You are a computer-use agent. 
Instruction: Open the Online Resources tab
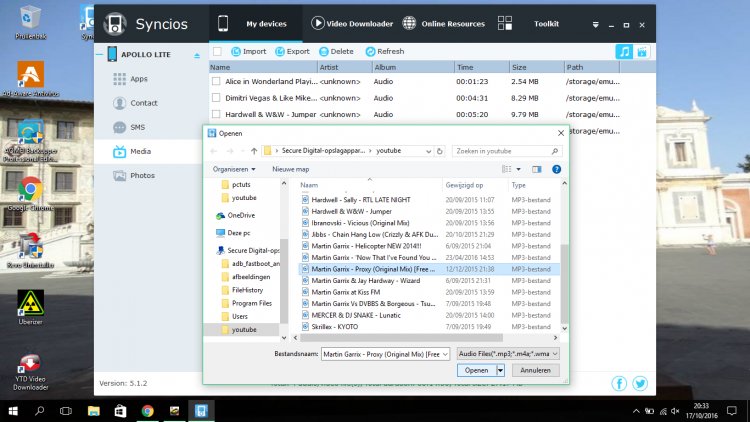(450, 23)
